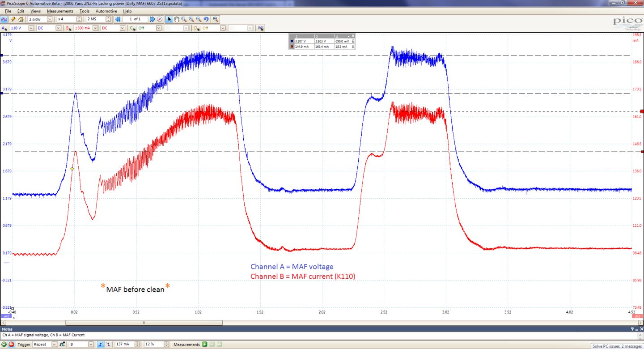Select the marquee zoom tool
Viewport: 644px width, 349px height.
coord(184,19)
